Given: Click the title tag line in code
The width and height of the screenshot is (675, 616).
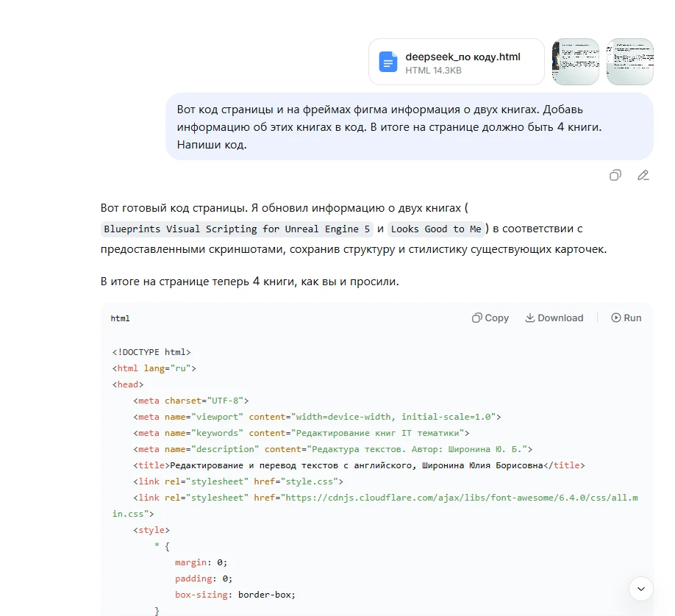Looking at the screenshot, I should point(359,465).
